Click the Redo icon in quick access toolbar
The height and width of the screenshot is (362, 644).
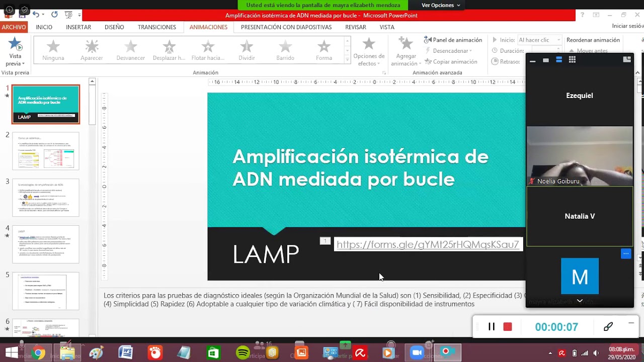coord(54,15)
